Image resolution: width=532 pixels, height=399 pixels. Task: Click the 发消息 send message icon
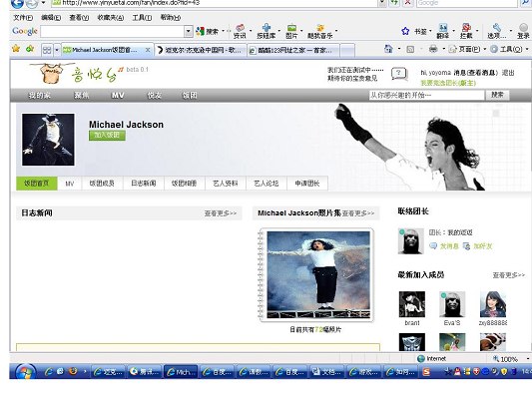pos(433,246)
